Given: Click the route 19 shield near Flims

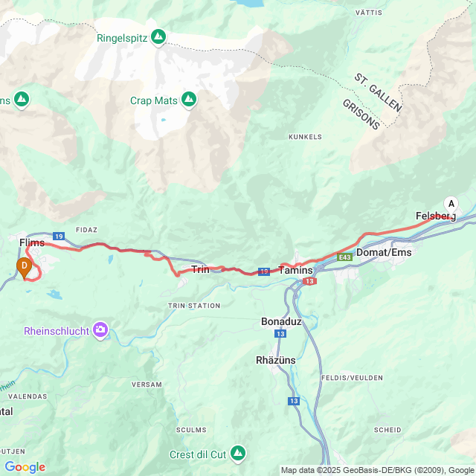Looking at the screenshot, I should 59,237.
